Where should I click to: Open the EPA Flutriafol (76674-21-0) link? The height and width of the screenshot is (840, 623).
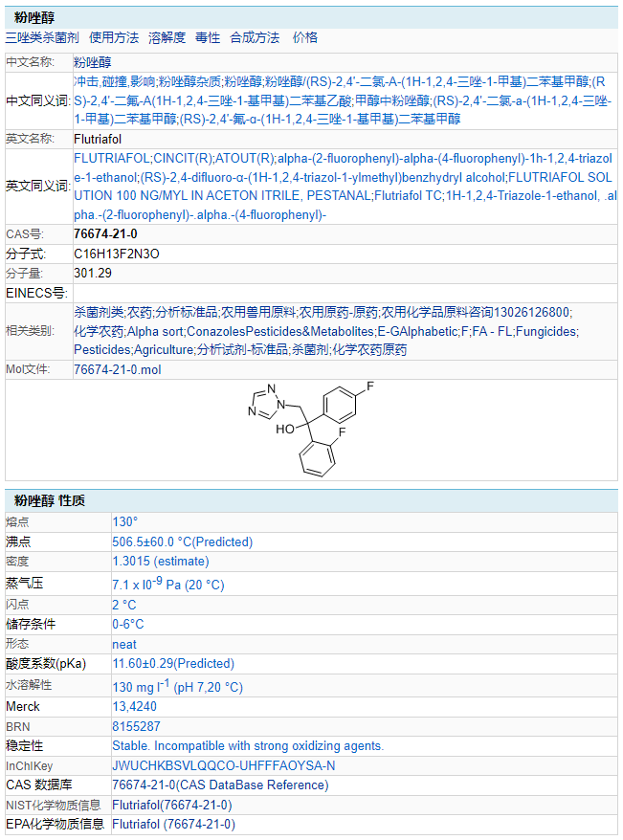click(x=173, y=825)
